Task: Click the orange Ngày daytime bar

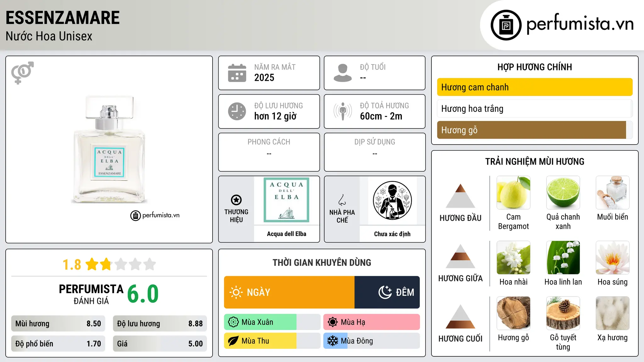Action: pyautogui.click(x=289, y=292)
